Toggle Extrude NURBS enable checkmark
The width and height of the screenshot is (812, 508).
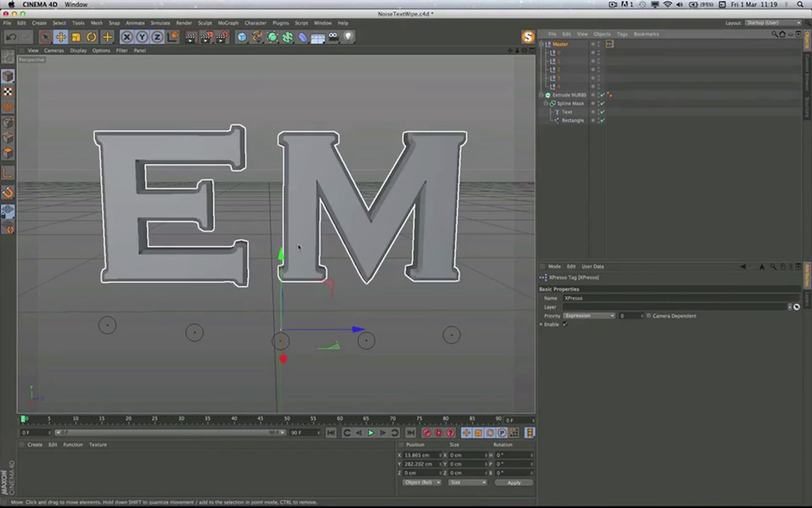point(602,95)
